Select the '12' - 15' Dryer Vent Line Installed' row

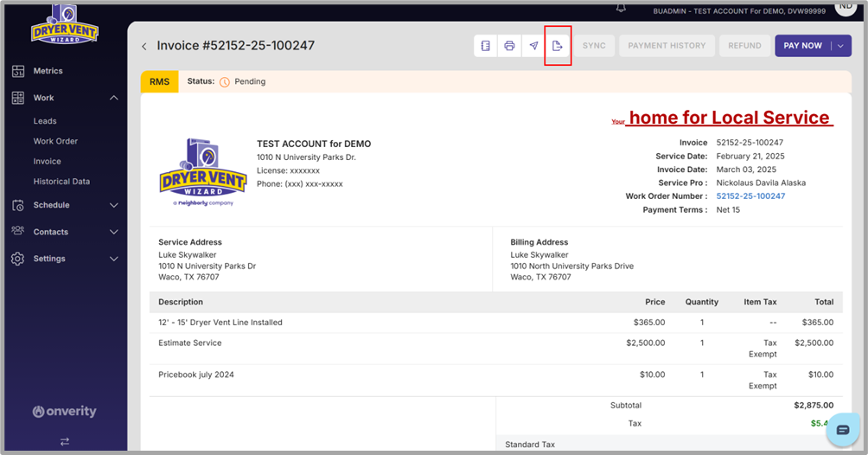point(496,323)
